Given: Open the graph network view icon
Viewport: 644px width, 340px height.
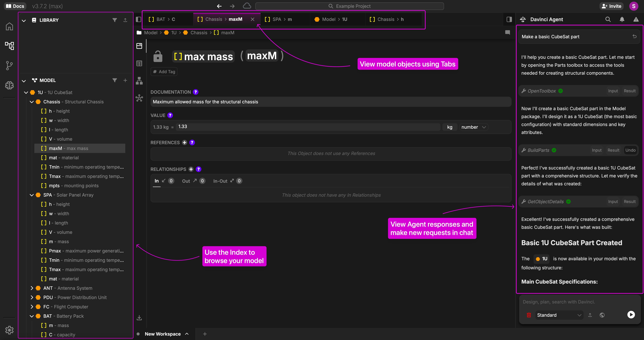Looking at the screenshot, I should [139, 98].
